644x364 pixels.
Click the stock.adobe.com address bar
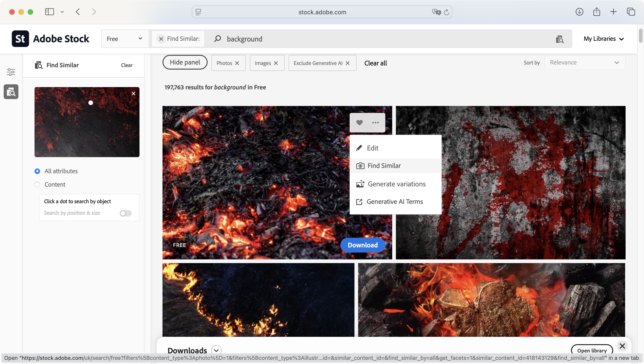coord(322,12)
